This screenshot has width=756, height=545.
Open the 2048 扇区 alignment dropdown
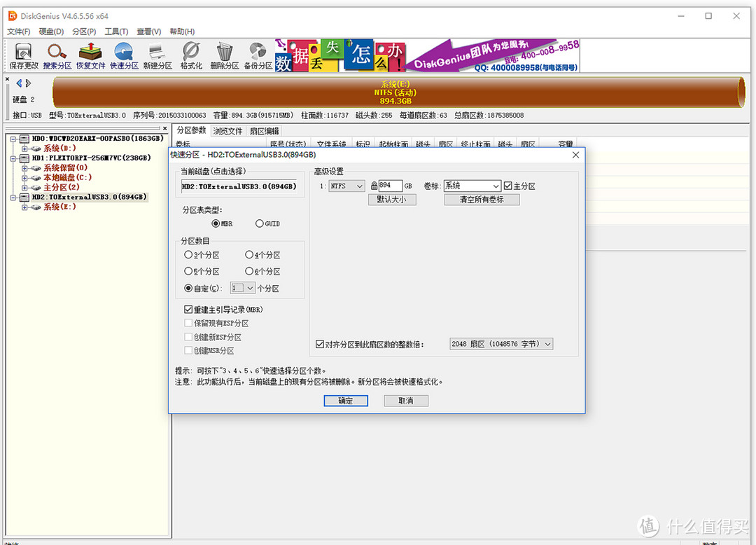pos(547,344)
